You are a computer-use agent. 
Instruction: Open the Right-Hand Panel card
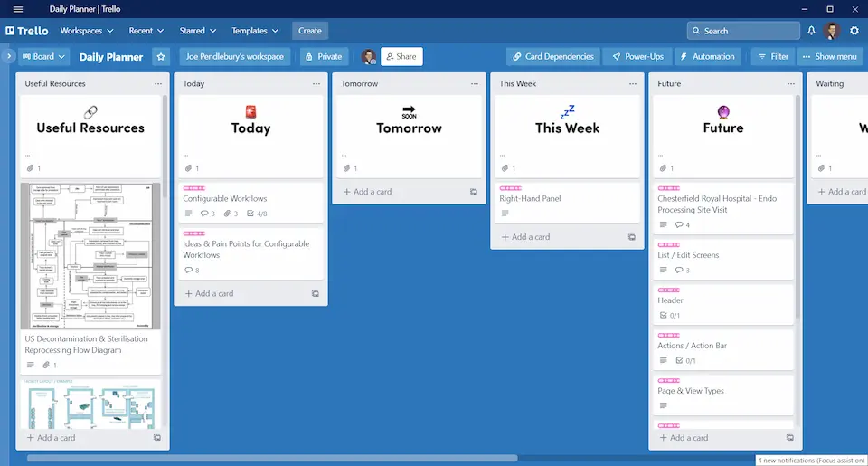[567, 203]
